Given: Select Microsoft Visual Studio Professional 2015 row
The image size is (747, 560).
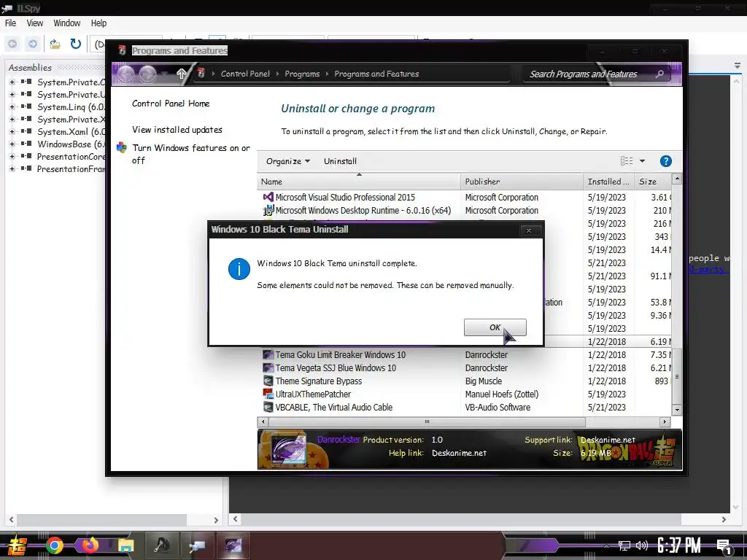Looking at the screenshot, I should (465, 197).
